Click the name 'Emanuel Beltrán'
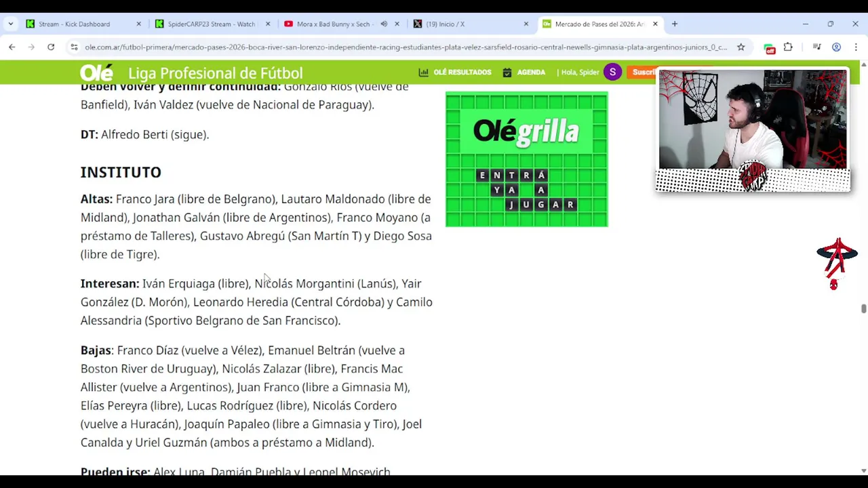Image resolution: width=868 pixels, height=488 pixels. click(311, 350)
